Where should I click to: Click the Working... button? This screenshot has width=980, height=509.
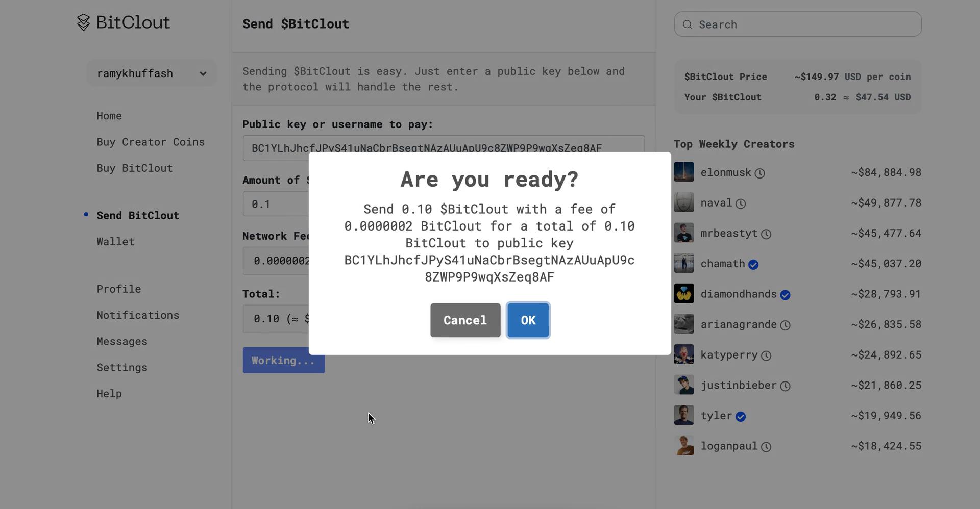coord(284,360)
